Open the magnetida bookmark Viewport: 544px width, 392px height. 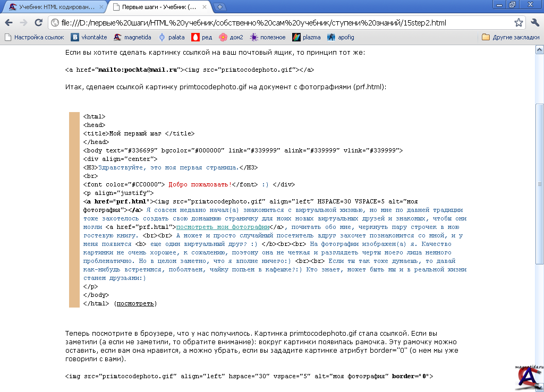click(132, 37)
